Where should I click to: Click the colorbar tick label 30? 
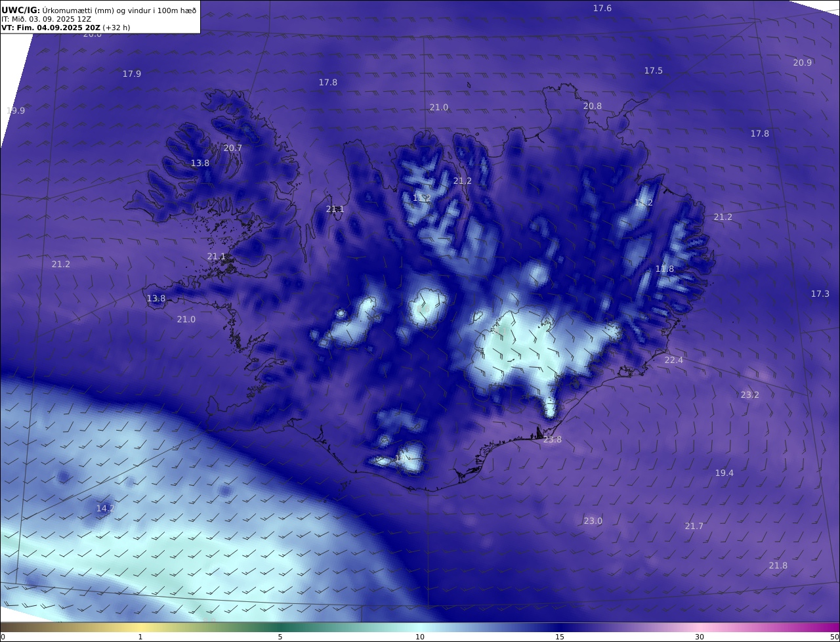click(x=700, y=637)
